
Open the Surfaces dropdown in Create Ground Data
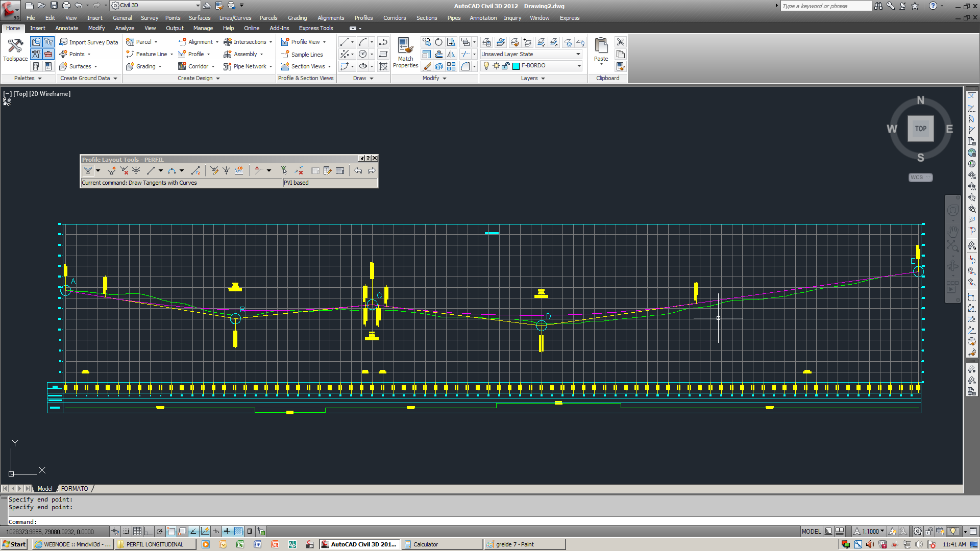pos(96,66)
